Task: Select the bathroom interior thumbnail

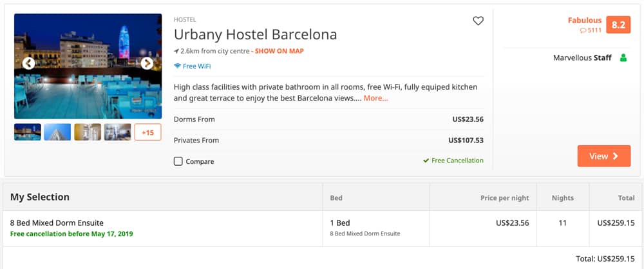Action: click(88, 132)
